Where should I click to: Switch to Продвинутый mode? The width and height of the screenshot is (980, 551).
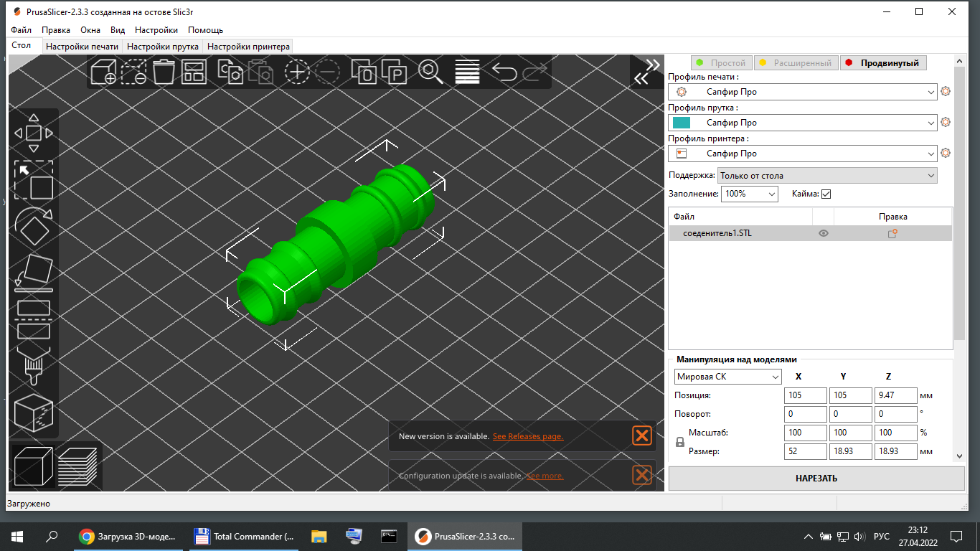coord(883,63)
